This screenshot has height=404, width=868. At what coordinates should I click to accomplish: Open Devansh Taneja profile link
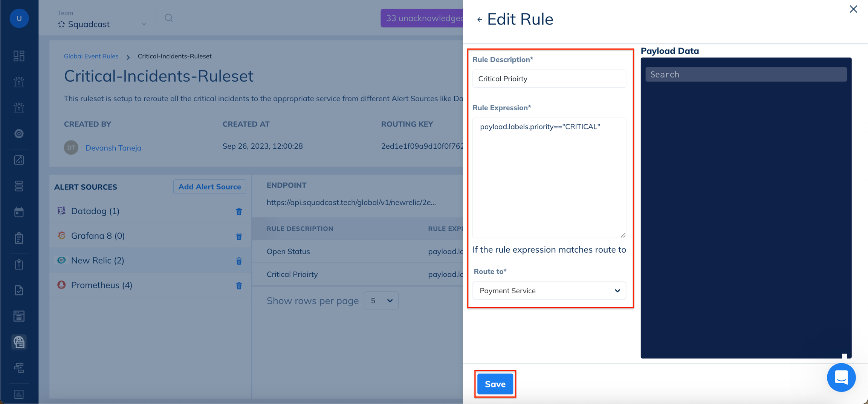[x=113, y=148]
